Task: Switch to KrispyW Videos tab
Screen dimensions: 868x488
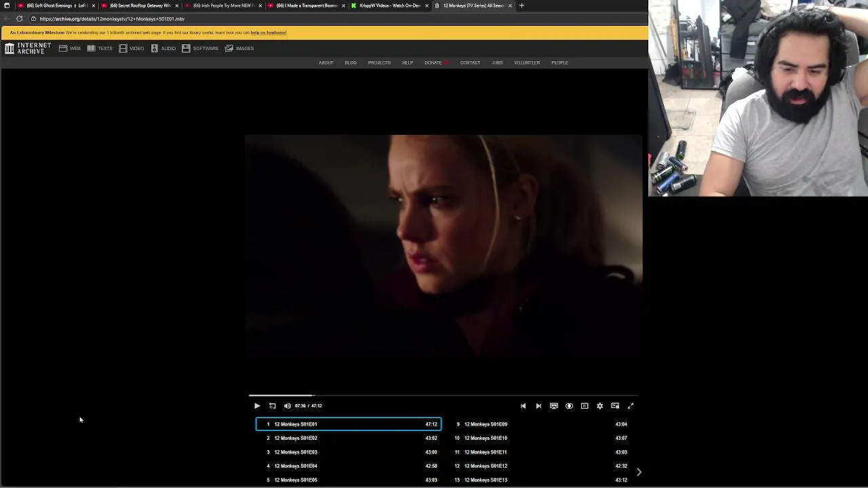Action: (389, 5)
